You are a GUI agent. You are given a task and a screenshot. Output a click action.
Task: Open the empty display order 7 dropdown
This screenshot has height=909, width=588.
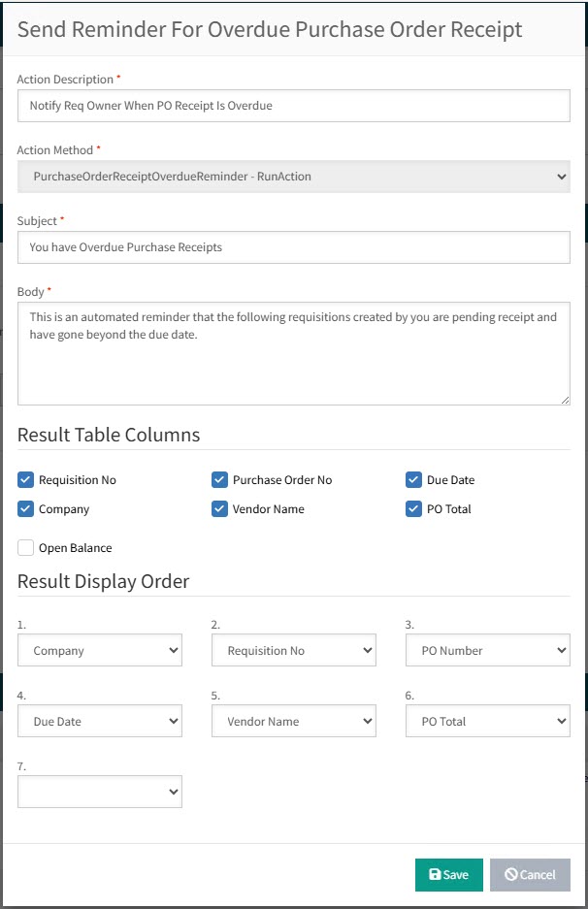click(x=100, y=793)
